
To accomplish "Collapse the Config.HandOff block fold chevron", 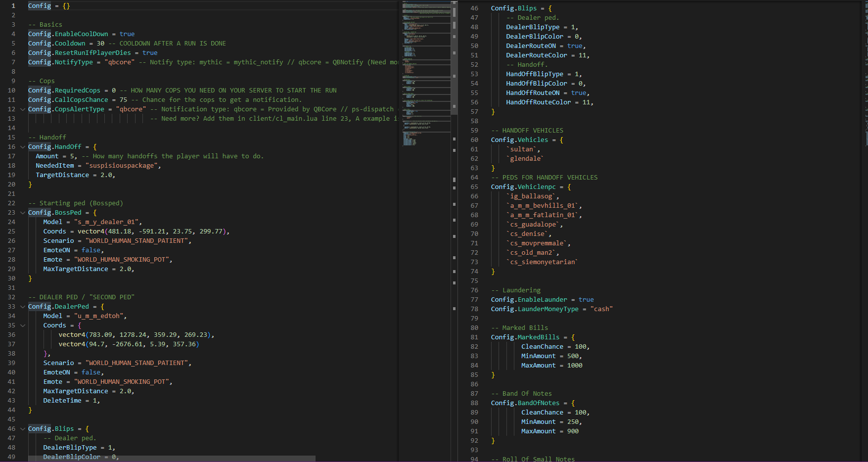I will click(23, 147).
